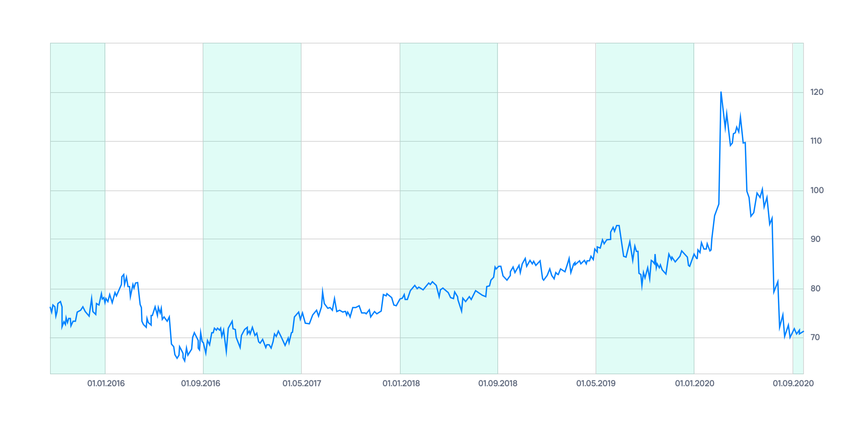868x421 pixels.
Task: Click the 90 y-axis label
Action: click(x=815, y=239)
